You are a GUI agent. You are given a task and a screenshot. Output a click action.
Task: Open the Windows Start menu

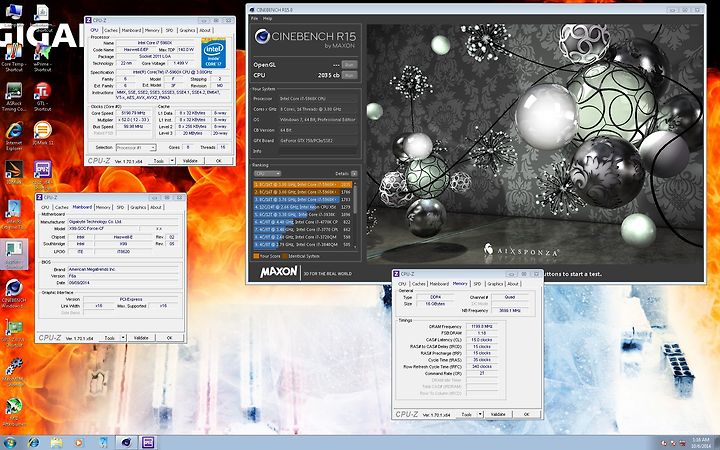(10, 443)
